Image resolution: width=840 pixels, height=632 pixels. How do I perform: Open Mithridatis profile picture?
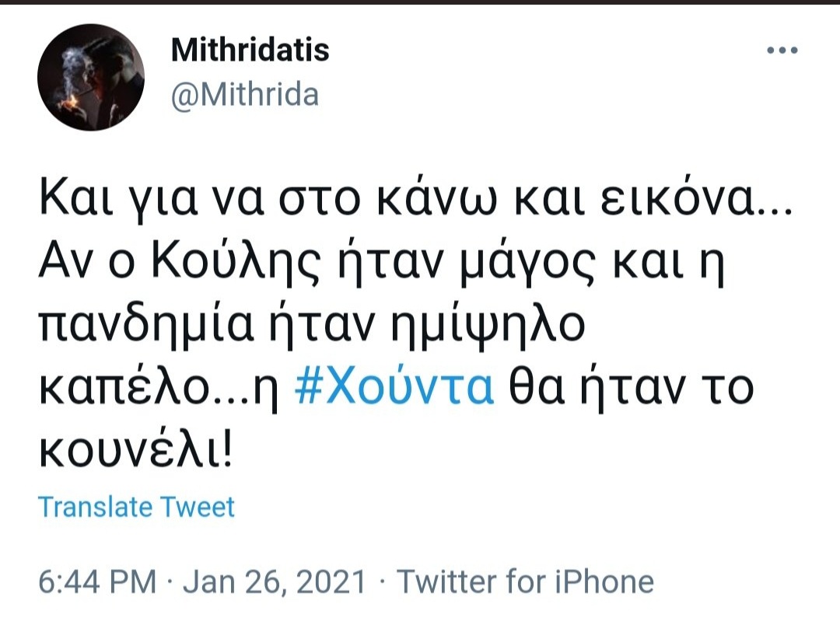91,77
